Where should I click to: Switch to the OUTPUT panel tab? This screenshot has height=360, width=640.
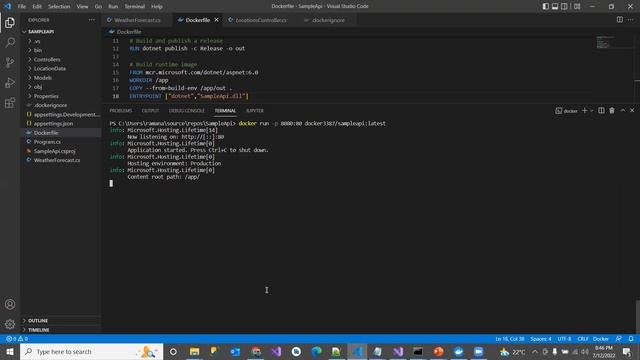150,111
